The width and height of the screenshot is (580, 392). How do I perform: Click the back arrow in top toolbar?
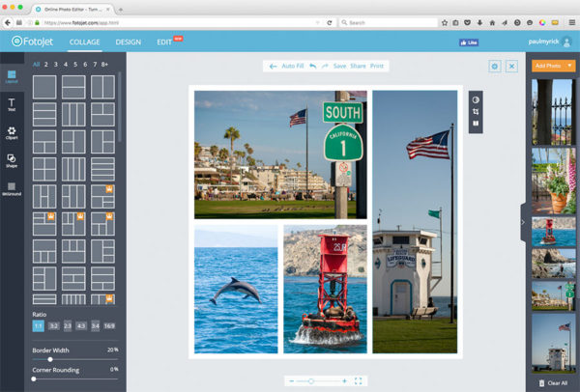tap(273, 66)
